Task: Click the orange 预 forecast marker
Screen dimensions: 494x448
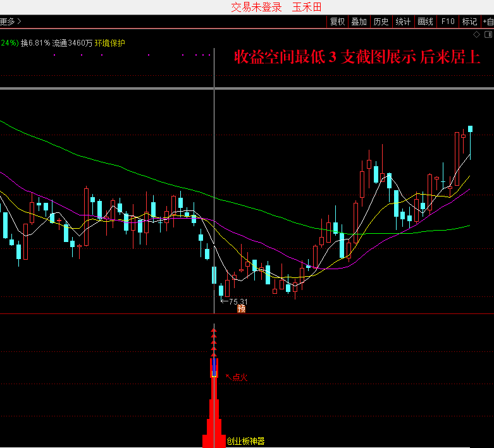Action: (x=241, y=308)
